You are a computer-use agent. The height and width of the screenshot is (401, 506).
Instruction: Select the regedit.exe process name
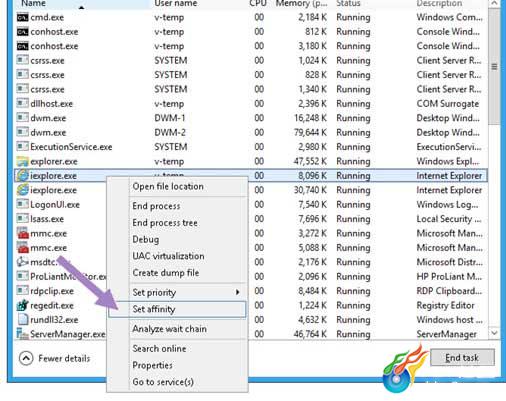point(52,305)
